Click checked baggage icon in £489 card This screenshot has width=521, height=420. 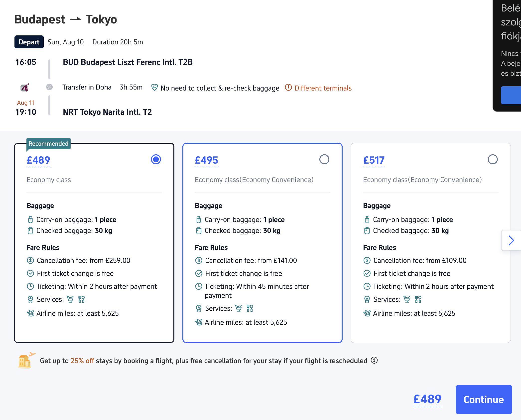[30, 230]
